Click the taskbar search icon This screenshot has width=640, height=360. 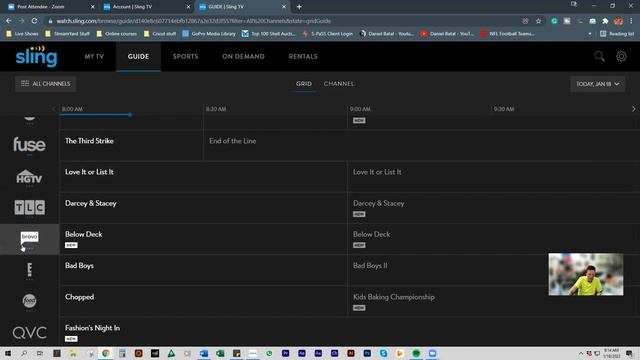click(24, 353)
